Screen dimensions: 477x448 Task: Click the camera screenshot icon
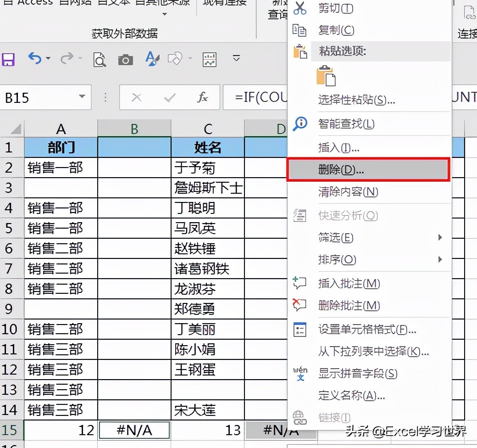(x=125, y=60)
